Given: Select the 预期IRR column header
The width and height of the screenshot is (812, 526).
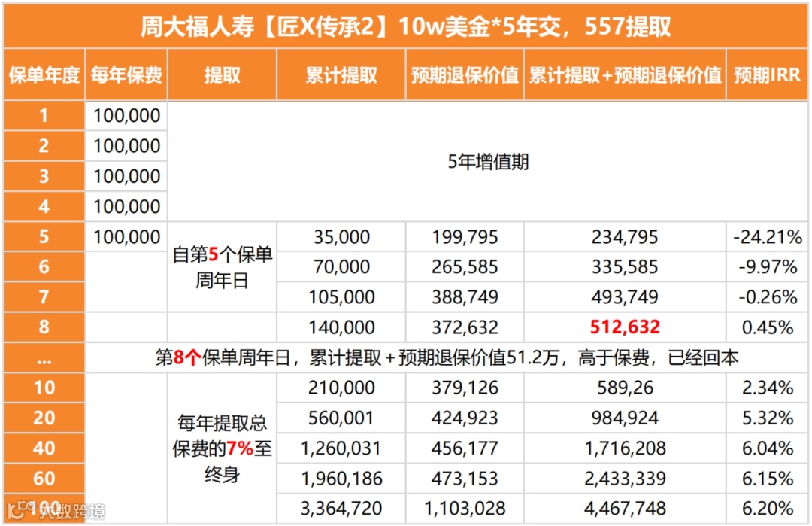Looking at the screenshot, I should pyautogui.click(x=768, y=75).
